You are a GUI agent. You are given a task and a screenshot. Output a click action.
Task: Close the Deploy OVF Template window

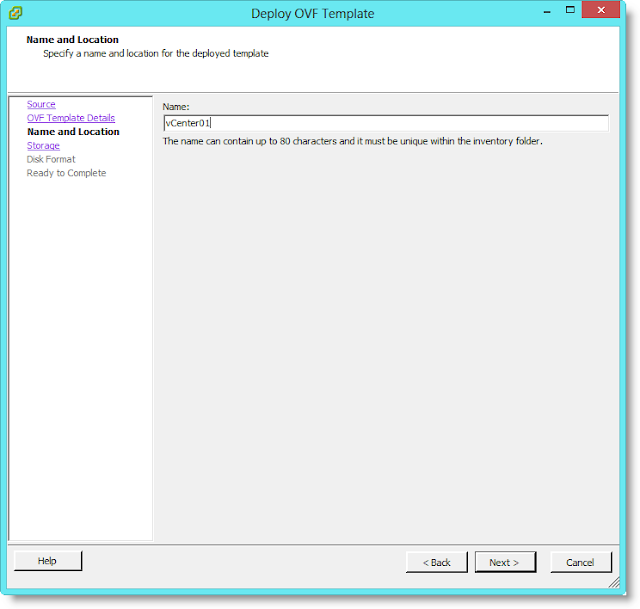[601, 10]
